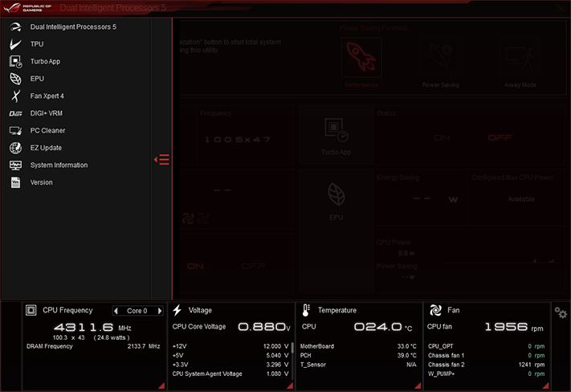Select the Performance rocket icon
The image size is (571, 392).
(x=361, y=57)
